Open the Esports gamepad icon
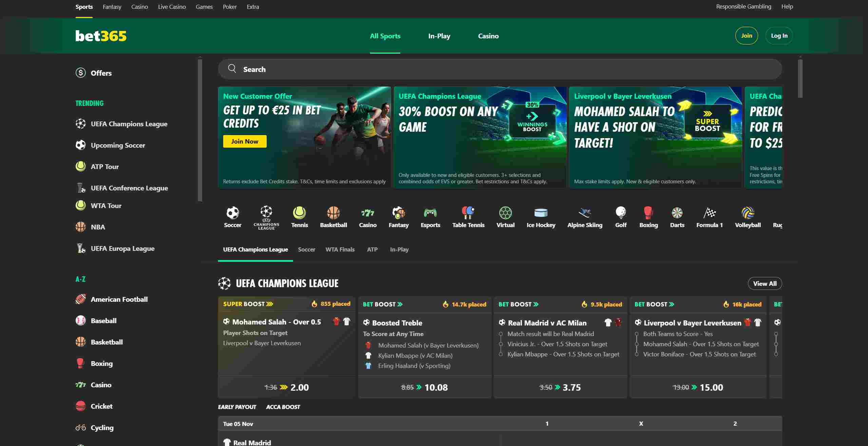Image resolution: width=868 pixels, height=446 pixels. point(430,217)
